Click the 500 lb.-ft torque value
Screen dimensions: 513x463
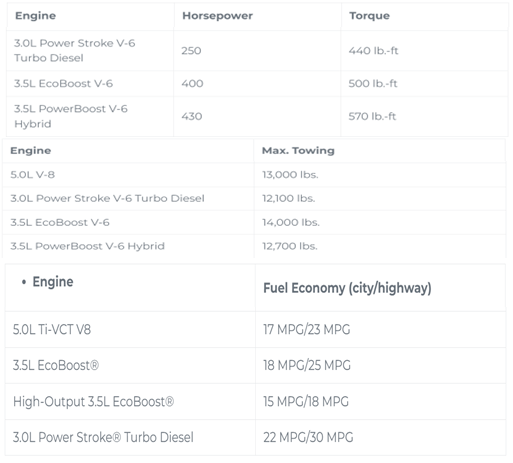373,83
